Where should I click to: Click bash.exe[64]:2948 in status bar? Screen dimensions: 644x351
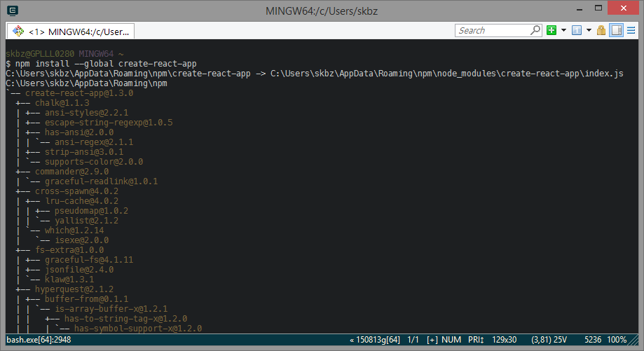pos(39,340)
